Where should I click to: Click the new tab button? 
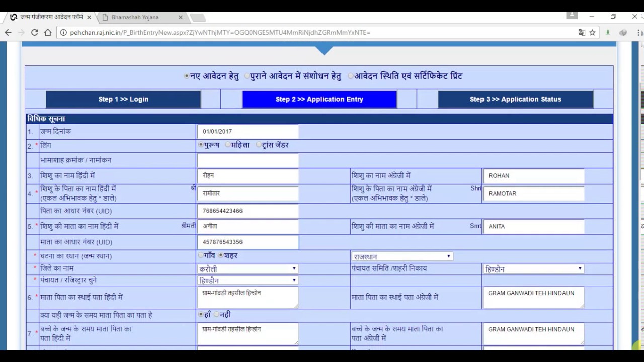[x=198, y=18]
